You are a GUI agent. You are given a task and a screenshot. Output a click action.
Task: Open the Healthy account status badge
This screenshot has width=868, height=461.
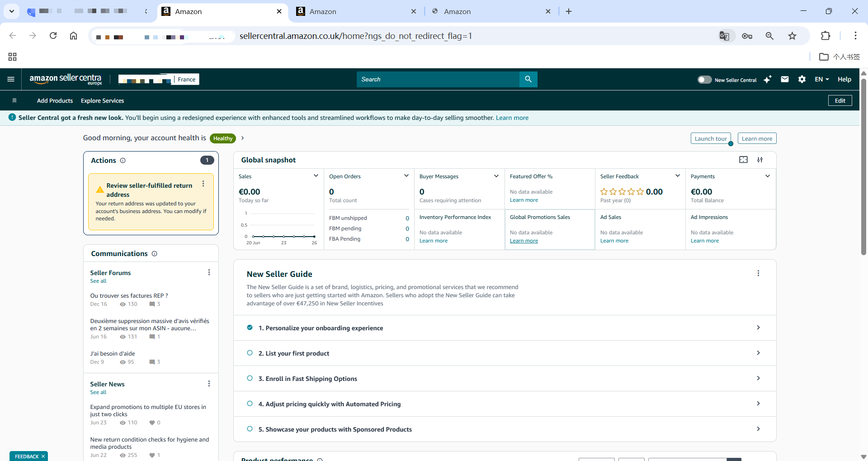223,138
